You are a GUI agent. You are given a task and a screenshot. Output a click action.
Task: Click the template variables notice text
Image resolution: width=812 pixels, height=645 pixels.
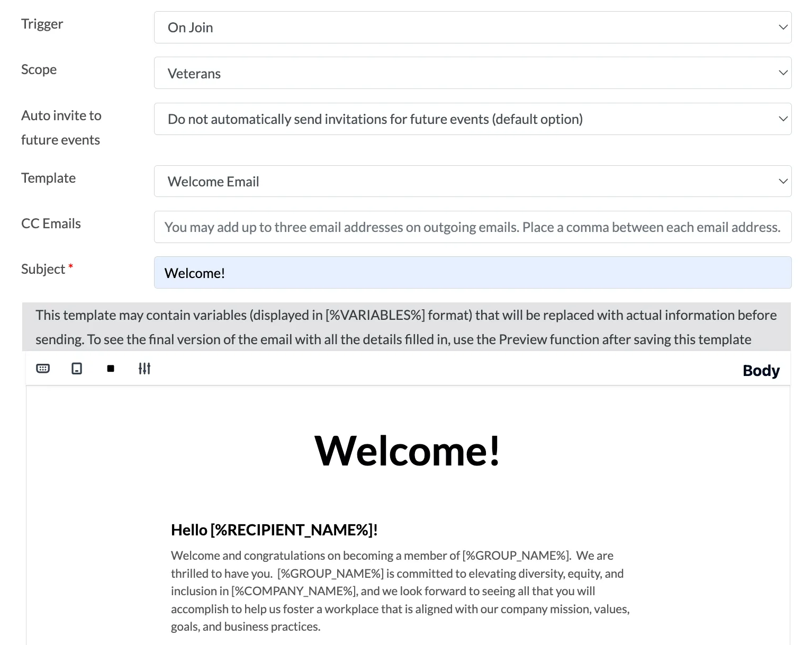pos(406,327)
